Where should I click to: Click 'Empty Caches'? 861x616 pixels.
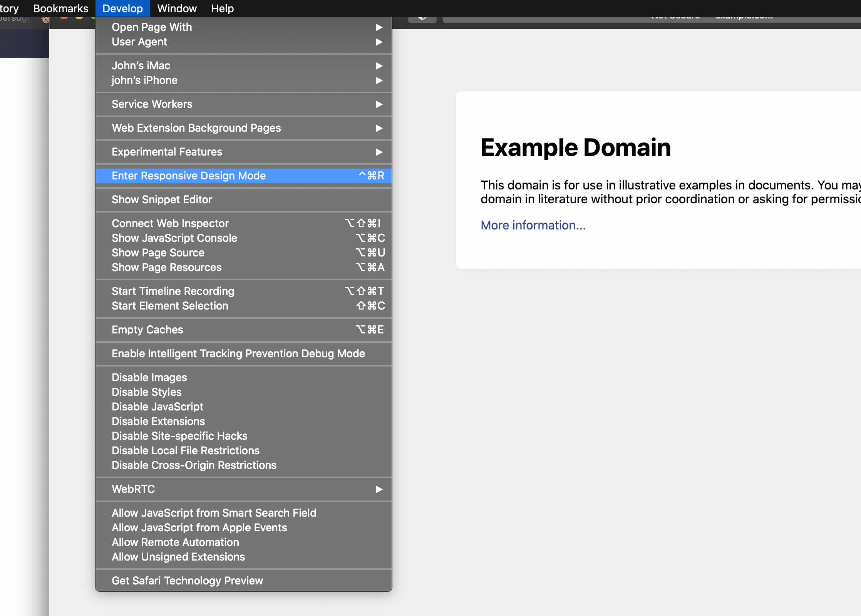(147, 329)
